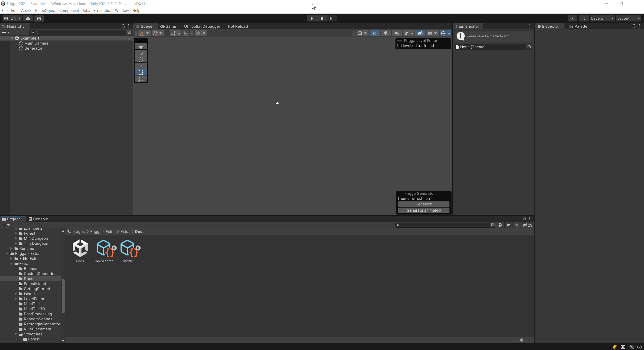Click the Pause button
The width and height of the screenshot is (644, 350).
click(x=322, y=18)
